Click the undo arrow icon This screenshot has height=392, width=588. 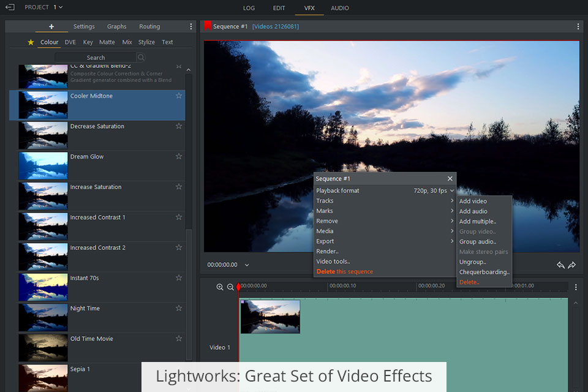coord(560,265)
